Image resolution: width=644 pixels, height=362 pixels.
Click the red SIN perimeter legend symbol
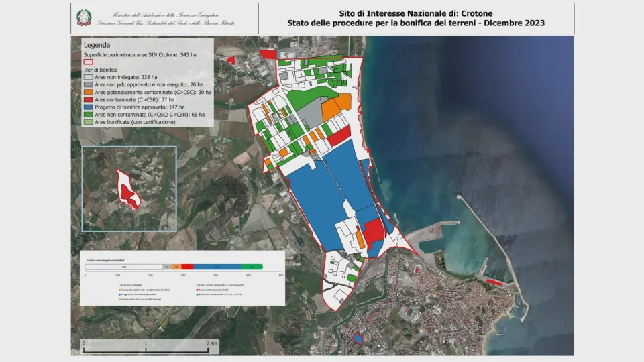click(x=88, y=62)
